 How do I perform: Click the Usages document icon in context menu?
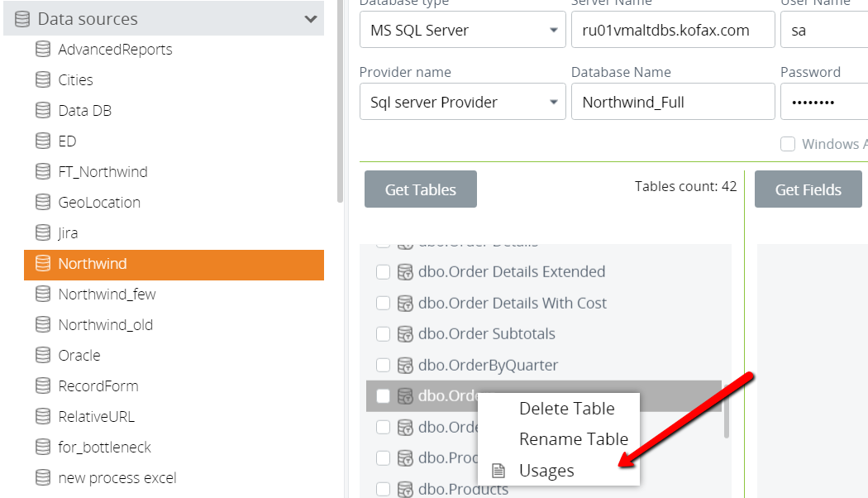coord(498,471)
